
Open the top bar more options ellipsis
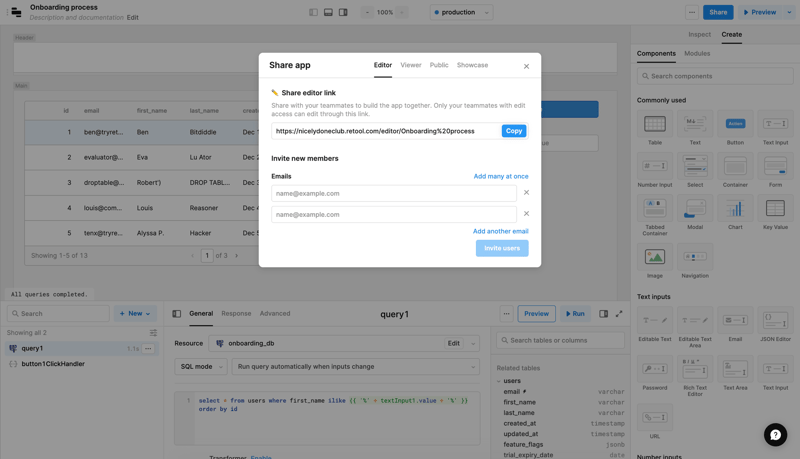click(x=692, y=12)
